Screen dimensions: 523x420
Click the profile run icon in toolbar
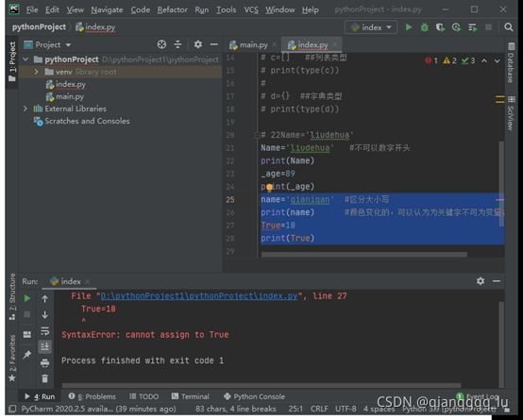(456, 27)
